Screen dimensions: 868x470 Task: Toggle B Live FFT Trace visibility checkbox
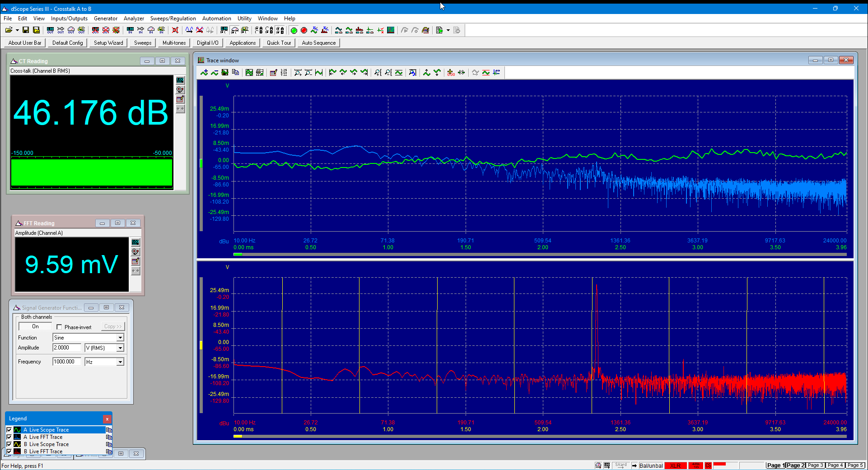[x=9, y=451]
